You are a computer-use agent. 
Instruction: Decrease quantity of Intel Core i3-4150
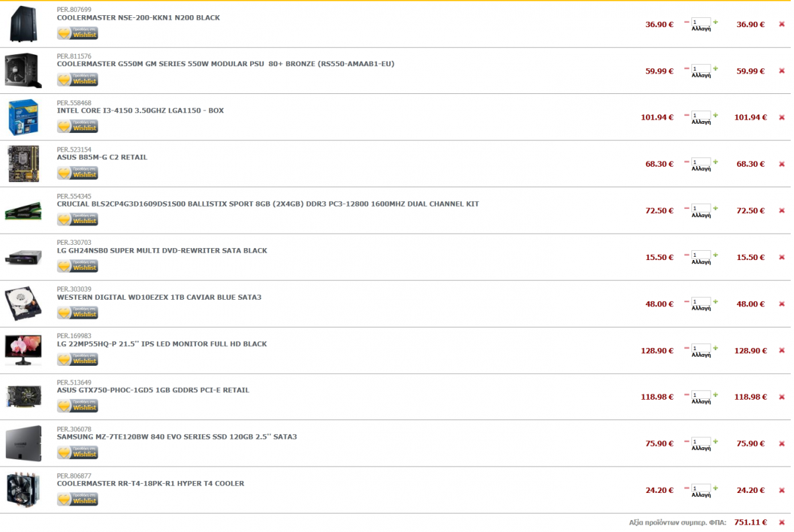687,114
